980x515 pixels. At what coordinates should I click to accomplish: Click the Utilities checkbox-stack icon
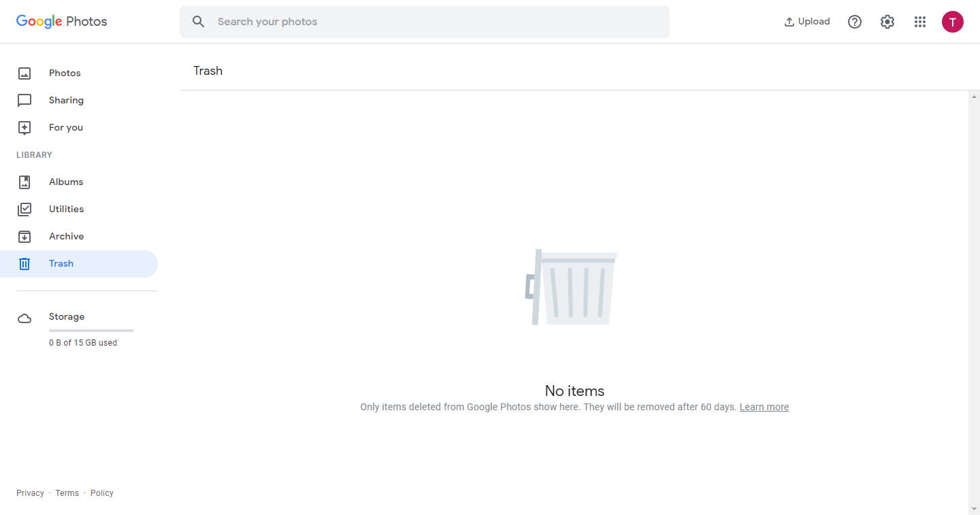[24, 210]
